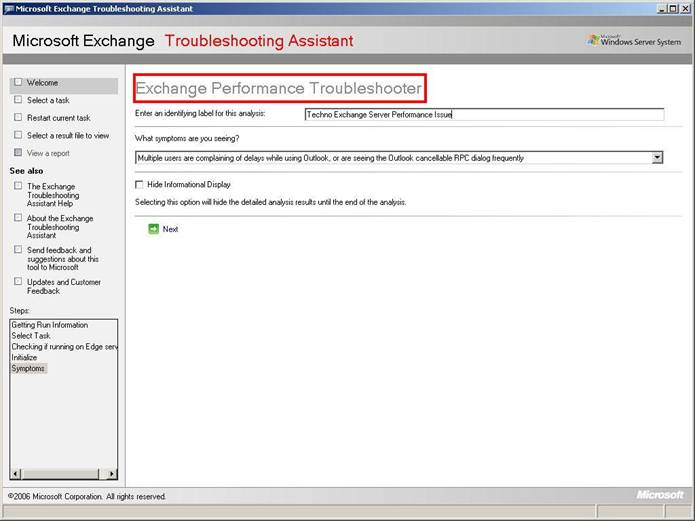The width and height of the screenshot is (695, 521).
Task: Open Select a result file to view
Action: 68,136
